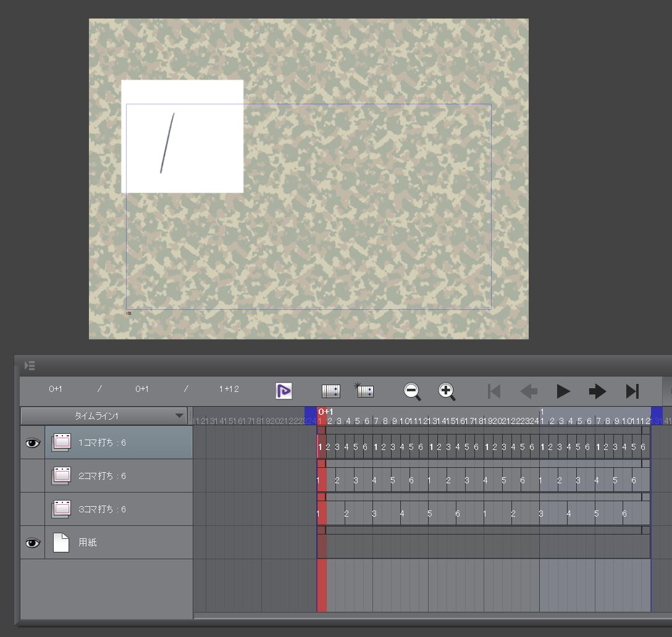The image size is (672, 637).
Task: Show the 2コマ打ち animation folder
Action: click(32, 476)
